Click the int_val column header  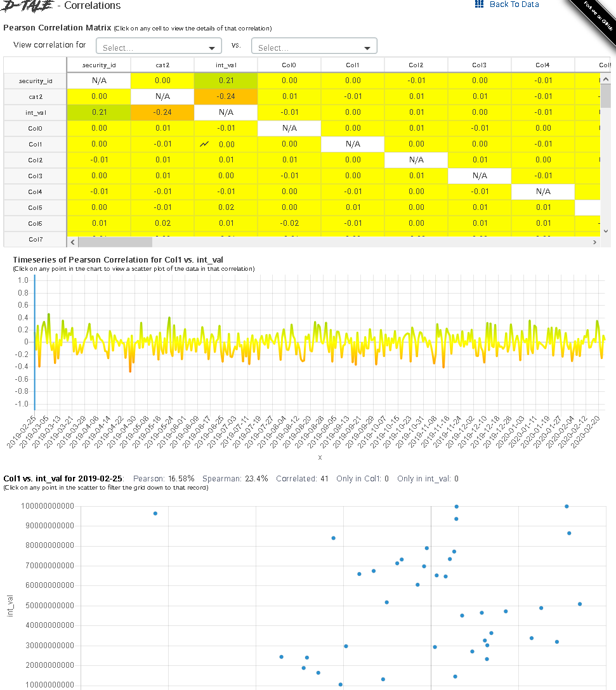(226, 65)
